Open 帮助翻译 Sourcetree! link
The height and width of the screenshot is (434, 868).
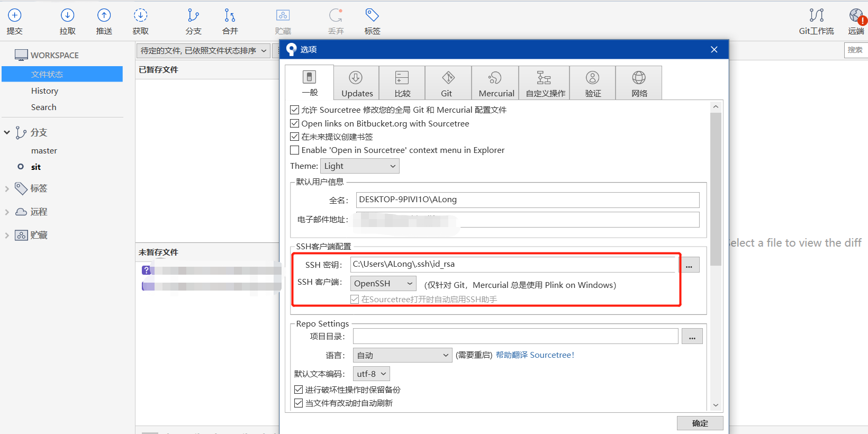click(x=535, y=355)
